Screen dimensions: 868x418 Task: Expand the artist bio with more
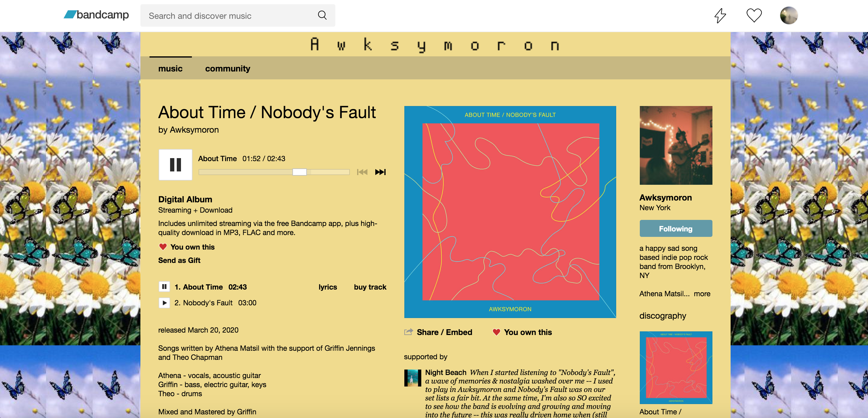pyautogui.click(x=702, y=294)
